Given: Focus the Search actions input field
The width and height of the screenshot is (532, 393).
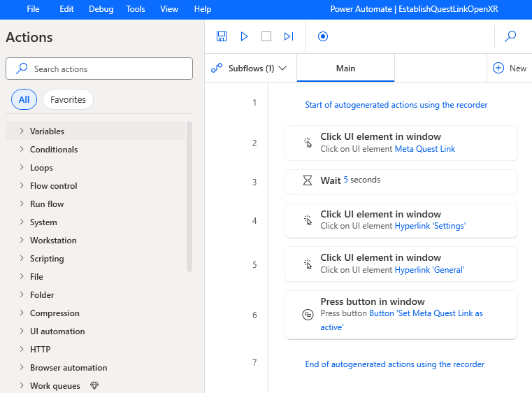Looking at the screenshot, I should 105,69.
